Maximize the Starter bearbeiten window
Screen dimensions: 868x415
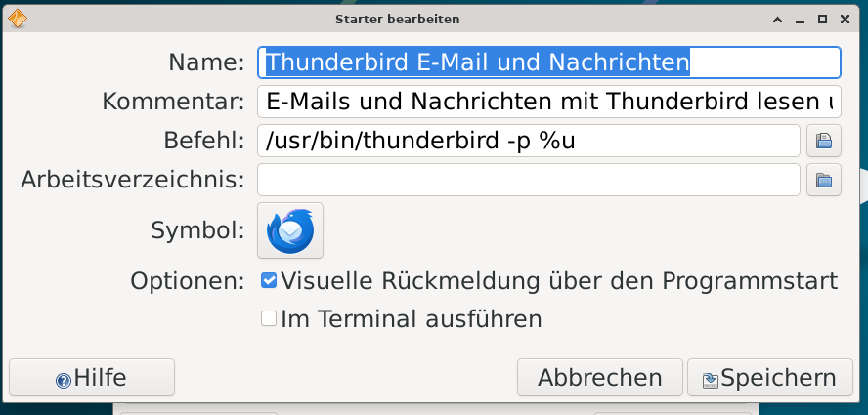[x=822, y=19]
